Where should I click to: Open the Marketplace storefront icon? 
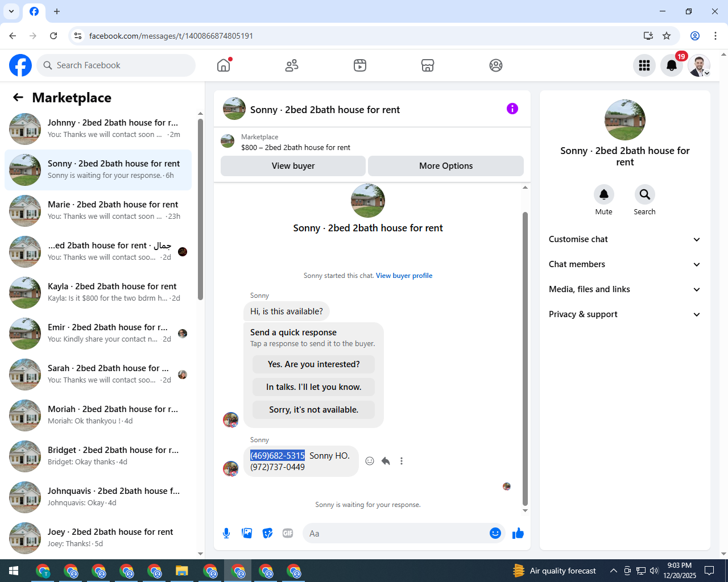click(428, 65)
